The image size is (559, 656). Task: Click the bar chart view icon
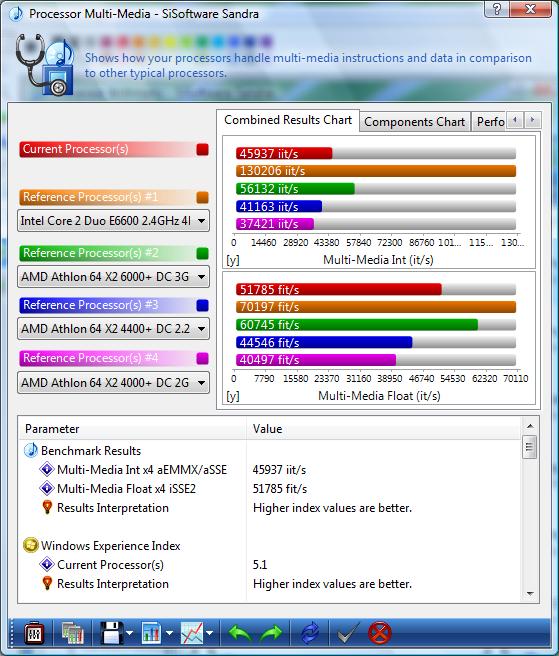coord(151,633)
